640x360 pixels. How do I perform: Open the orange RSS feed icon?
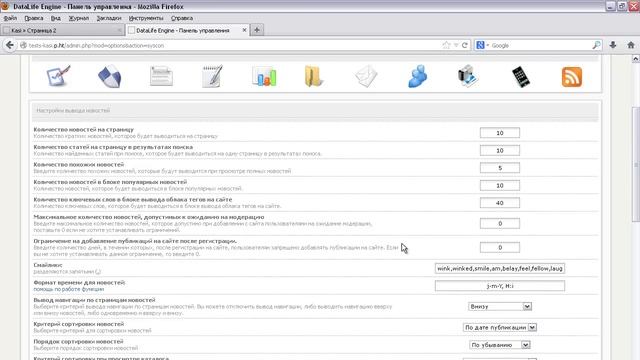[x=571, y=77]
